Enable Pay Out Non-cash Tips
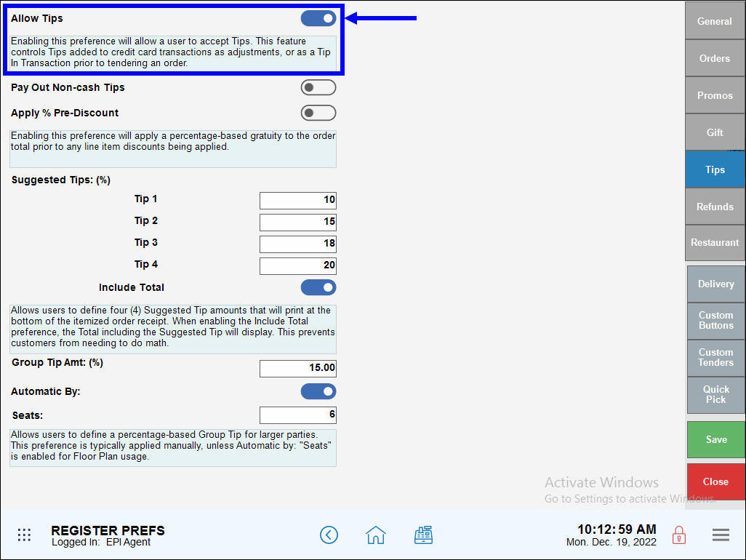The height and width of the screenshot is (560, 746). pos(318,87)
